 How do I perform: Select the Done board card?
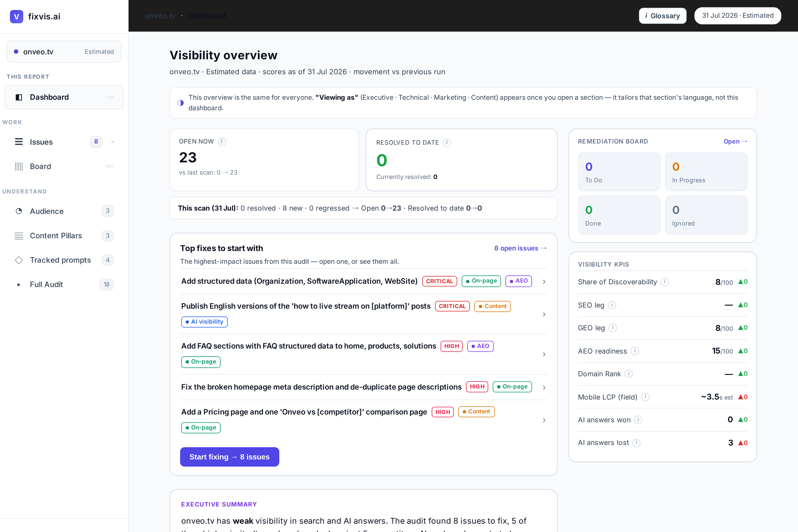(619, 215)
